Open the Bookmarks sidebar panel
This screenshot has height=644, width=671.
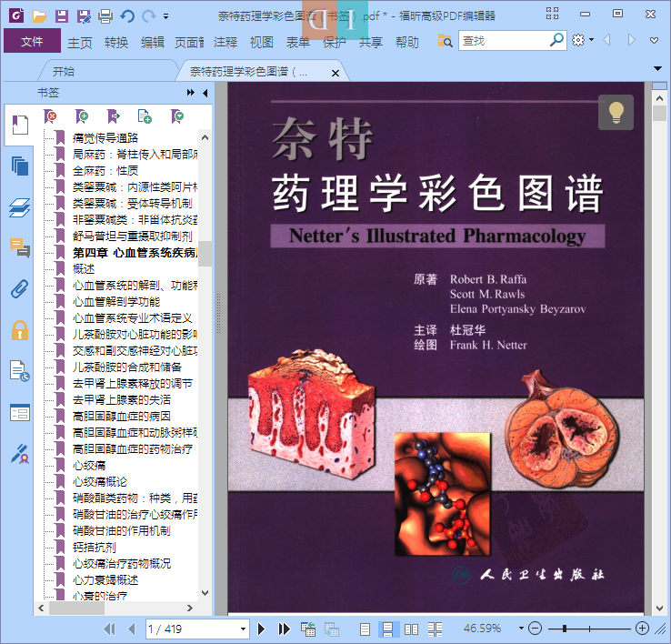coord(20,125)
